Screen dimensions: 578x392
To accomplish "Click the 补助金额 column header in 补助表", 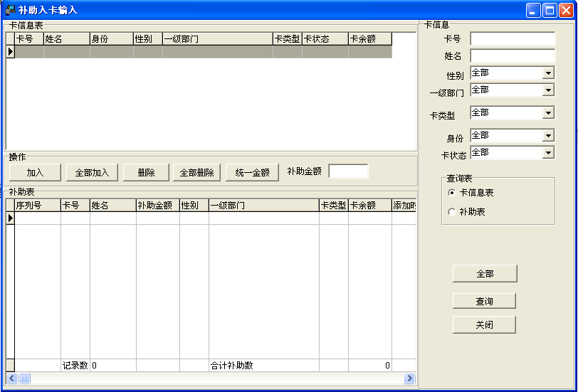I will (x=158, y=205).
